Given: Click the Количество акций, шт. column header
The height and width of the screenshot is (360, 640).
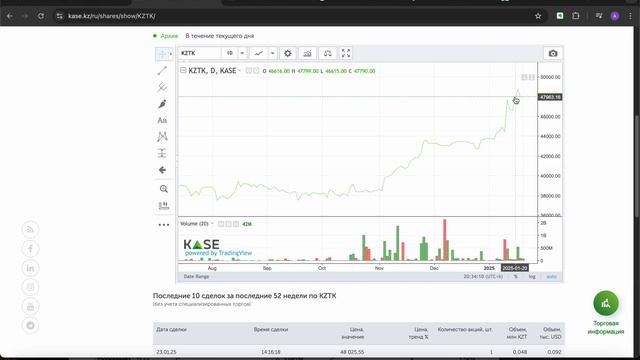Looking at the screenshot, I should click(x=465, y=329).
